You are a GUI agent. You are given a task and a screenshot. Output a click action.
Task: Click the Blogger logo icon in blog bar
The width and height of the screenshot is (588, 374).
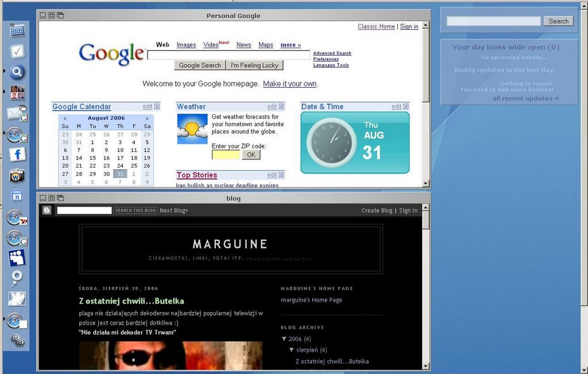click(47, 211)
